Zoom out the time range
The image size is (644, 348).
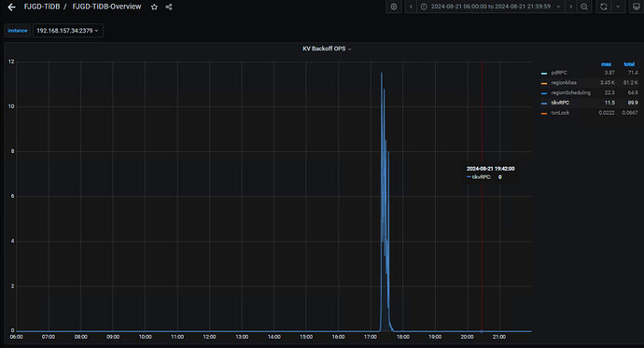[584, 7]
